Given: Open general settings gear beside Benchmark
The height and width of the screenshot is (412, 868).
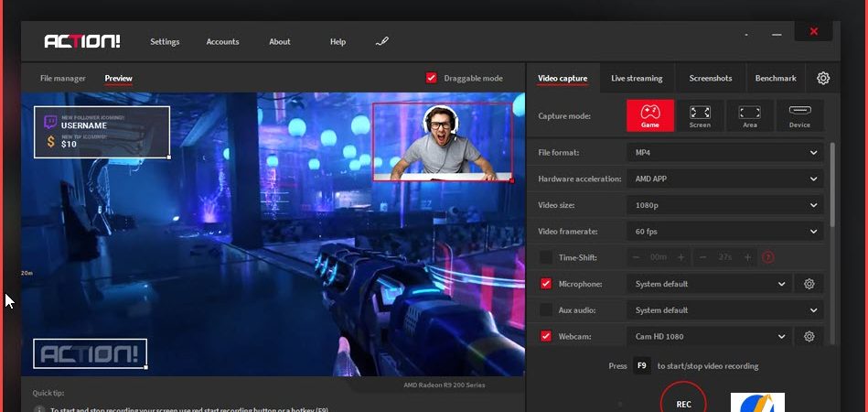Looking at the screenshot, I should coord(823,78).
